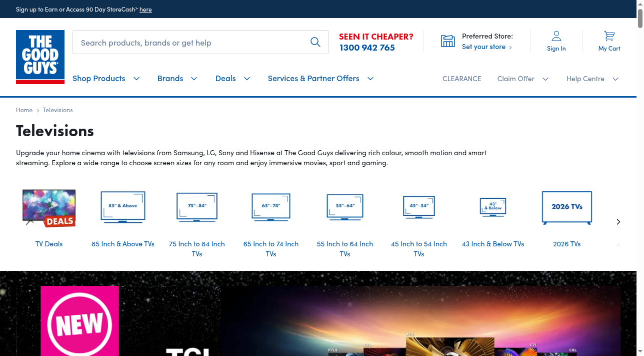Click the 'here' StoreCash link
The width and height of the screenshot is (644, 356).
click(x=145, y=9)
